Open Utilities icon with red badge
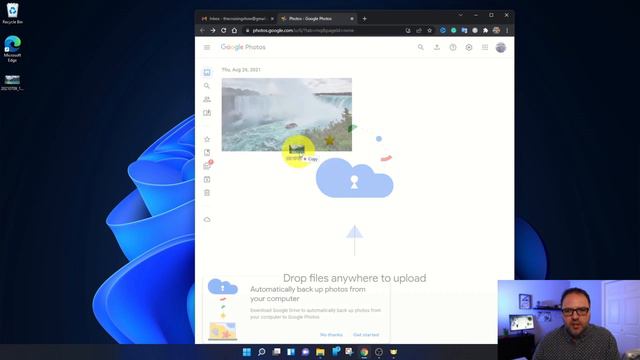The height and width of the screenshot is (360, 640). [x=208, y=165]
